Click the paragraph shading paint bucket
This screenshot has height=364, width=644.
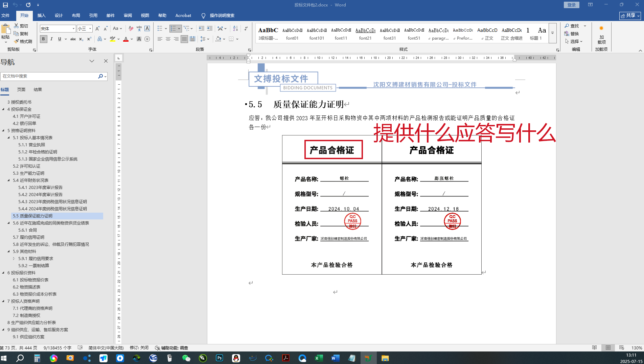(218, 39)
